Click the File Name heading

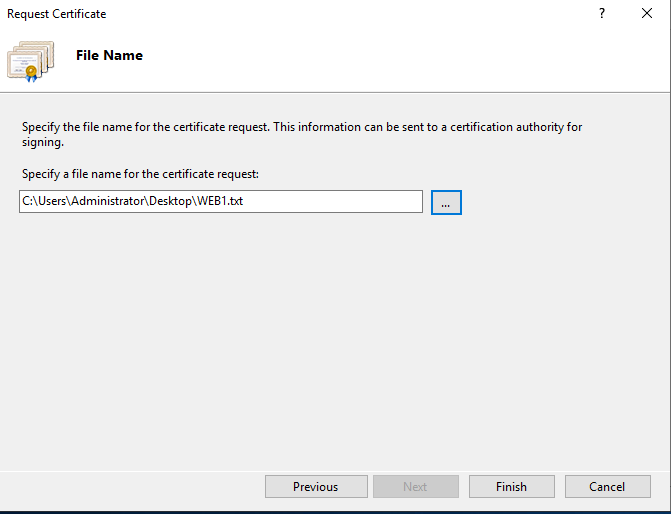tap(109, 56)
